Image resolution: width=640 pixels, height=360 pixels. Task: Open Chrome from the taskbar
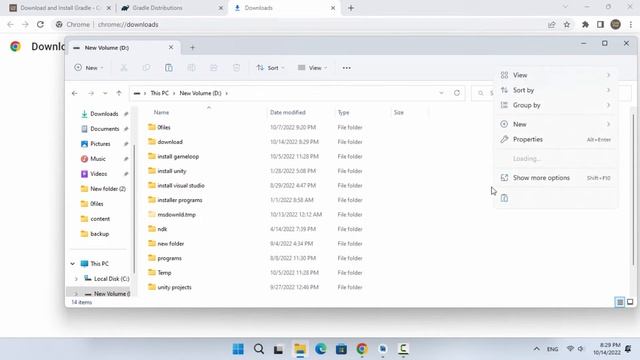point(362,349)
